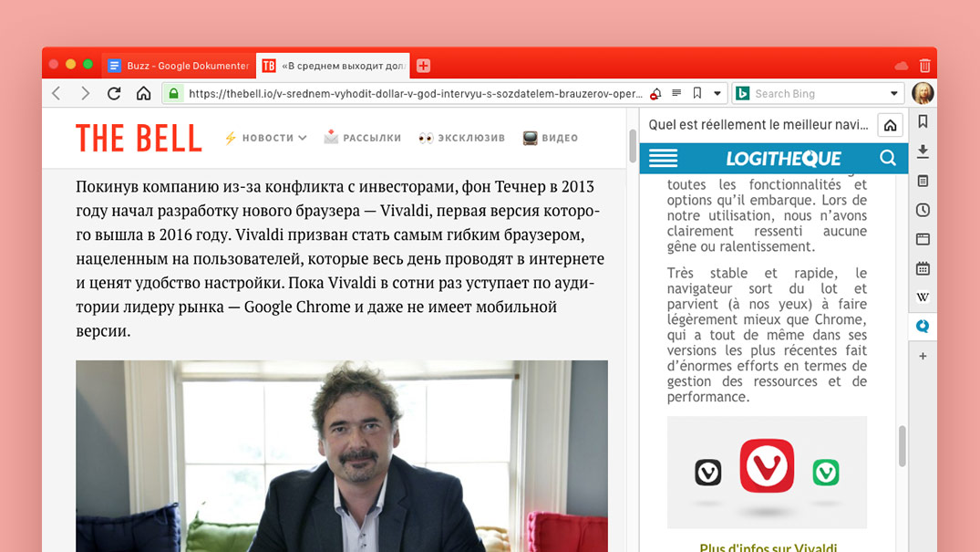Open the Window panel
This screenshot has height=552, width=980.
tap(923, 239)
